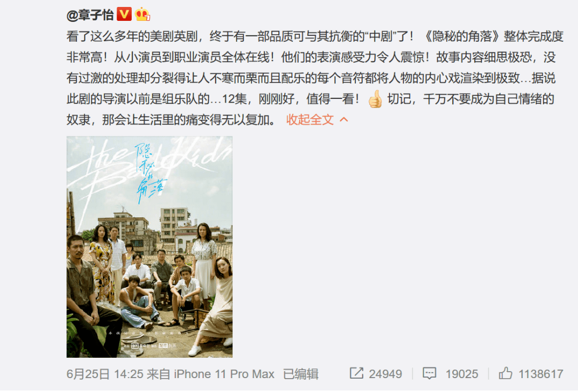Viewport: 578px width, 392px height.
Task: Click the like count 1138617
Action: coord(541,374)
